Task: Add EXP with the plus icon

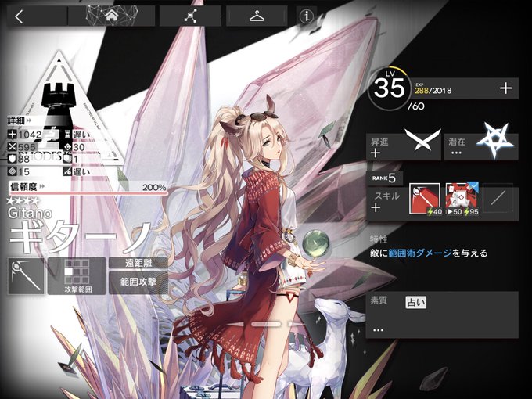Action: coord(505,88)
